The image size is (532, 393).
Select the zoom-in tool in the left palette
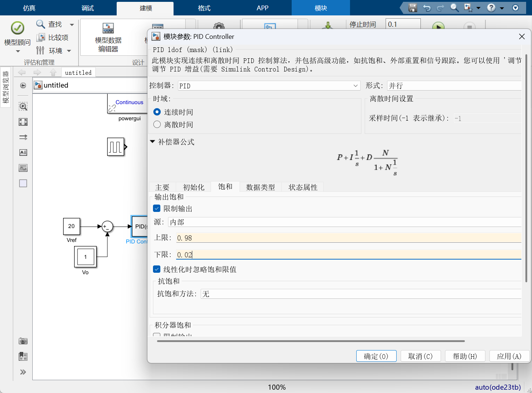coord(23,106)
